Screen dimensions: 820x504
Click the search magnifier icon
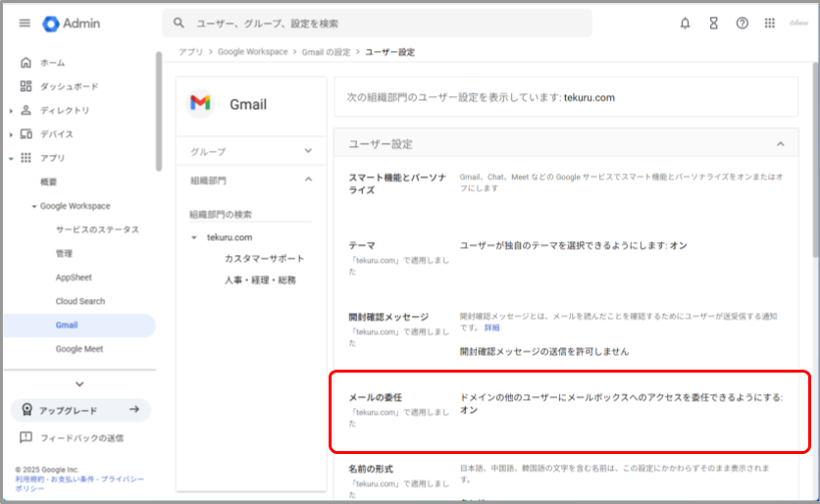(179, 23)
